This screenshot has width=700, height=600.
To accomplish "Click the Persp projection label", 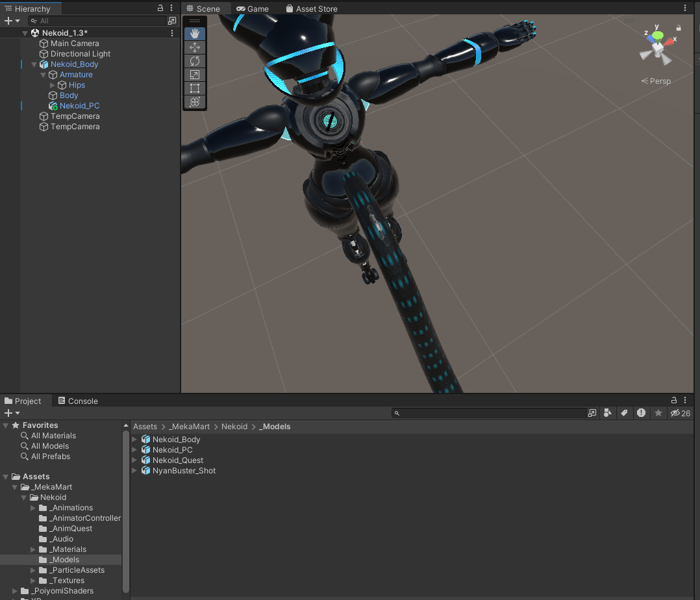I will point(656,81).
